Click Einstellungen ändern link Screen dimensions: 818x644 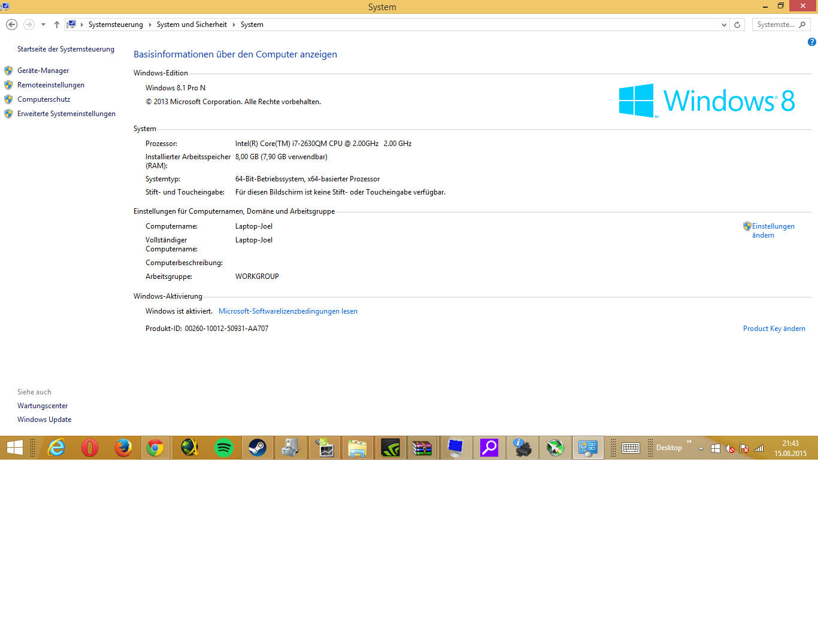pos(773,230)
